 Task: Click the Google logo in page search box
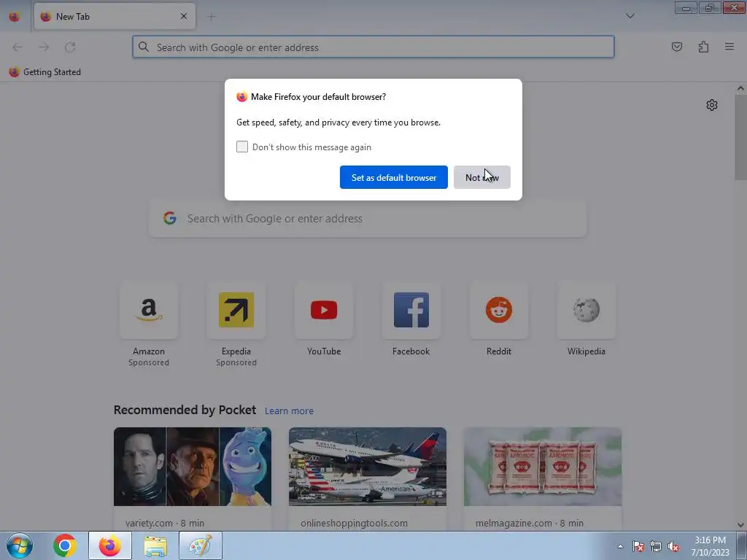170,219
